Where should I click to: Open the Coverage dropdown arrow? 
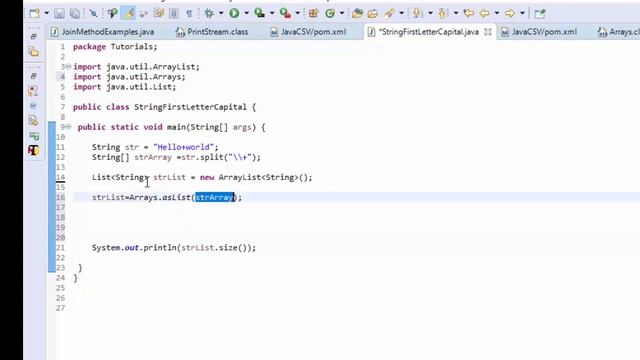[x=272, y=13]
